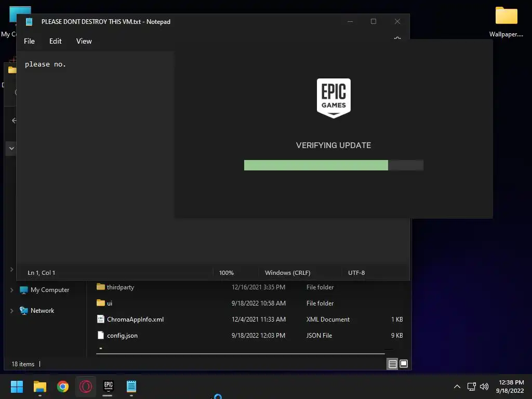Viewport: 532px width, 399px height.
Task: Click the 100% zoom status in Notepad
Action: tap(227, 272)
